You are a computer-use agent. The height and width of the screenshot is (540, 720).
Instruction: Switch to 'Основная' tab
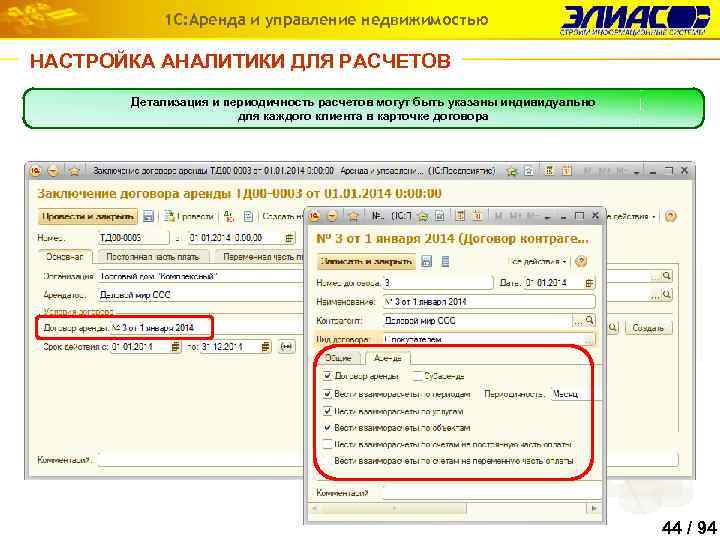pyautogui.click(x=65, y=257)
